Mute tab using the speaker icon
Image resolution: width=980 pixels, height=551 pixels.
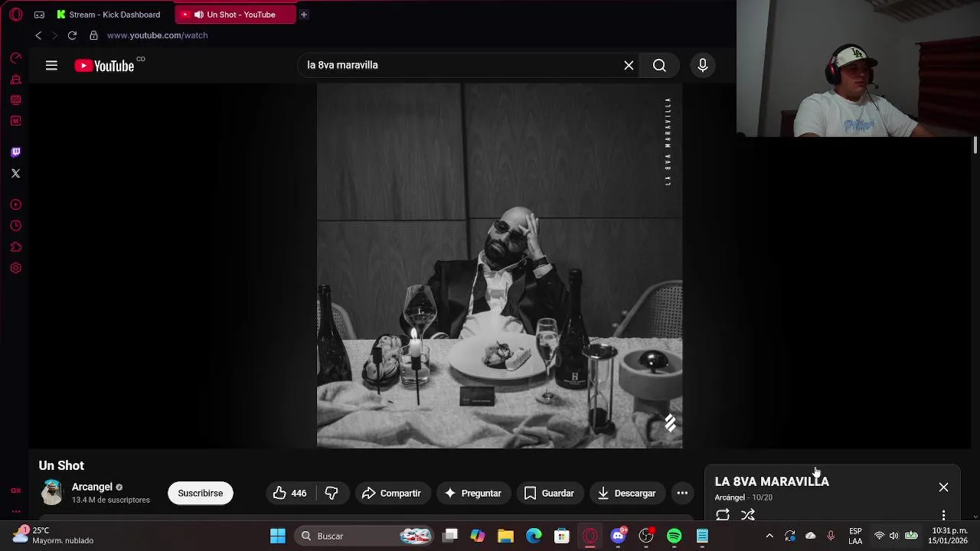[x=199, y=15]
